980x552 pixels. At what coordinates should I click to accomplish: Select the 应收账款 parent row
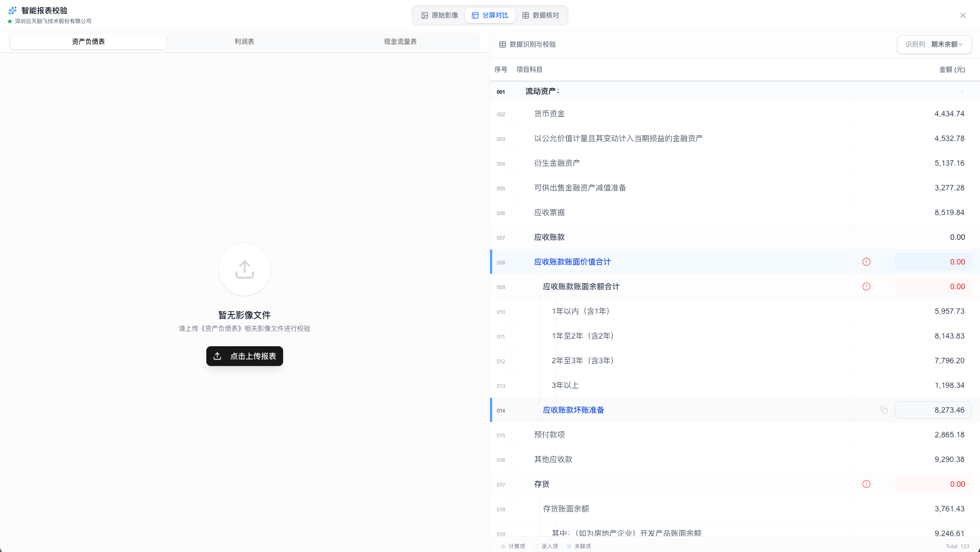(x=549, y=237)
